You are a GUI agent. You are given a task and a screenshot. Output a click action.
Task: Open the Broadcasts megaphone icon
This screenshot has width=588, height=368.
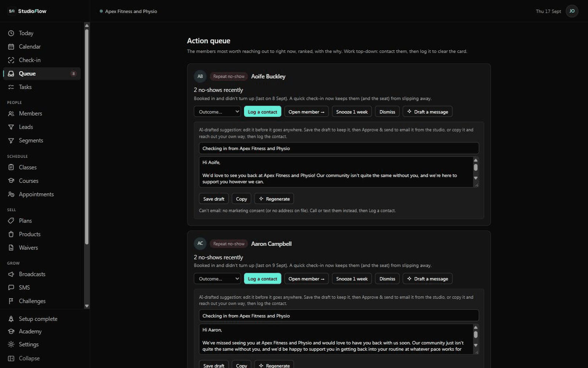click(x=11, y=274)
